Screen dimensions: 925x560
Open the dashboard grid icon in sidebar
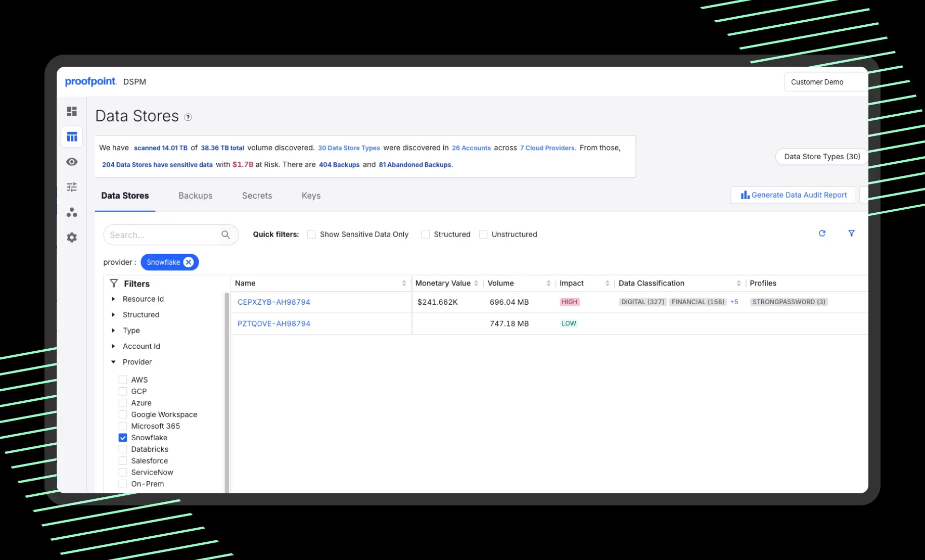(72, 111)
